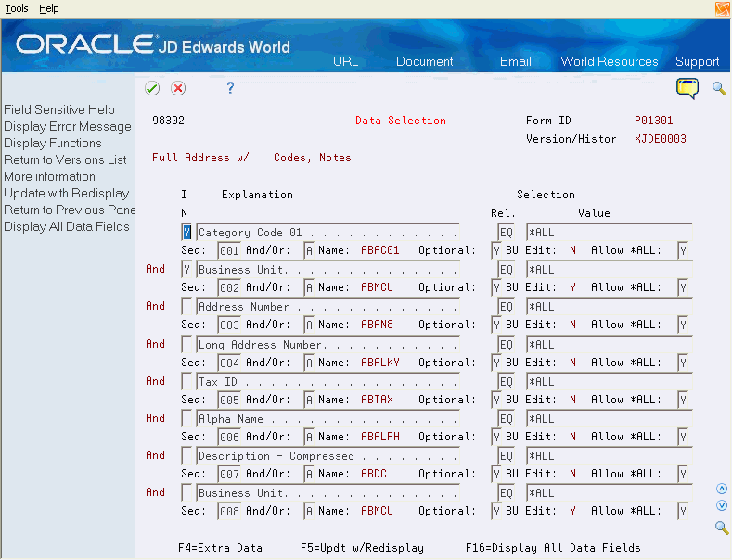Click F5=Updt w/Redisplay function key text
732x560 pixels.
click(x=362, y=548)
